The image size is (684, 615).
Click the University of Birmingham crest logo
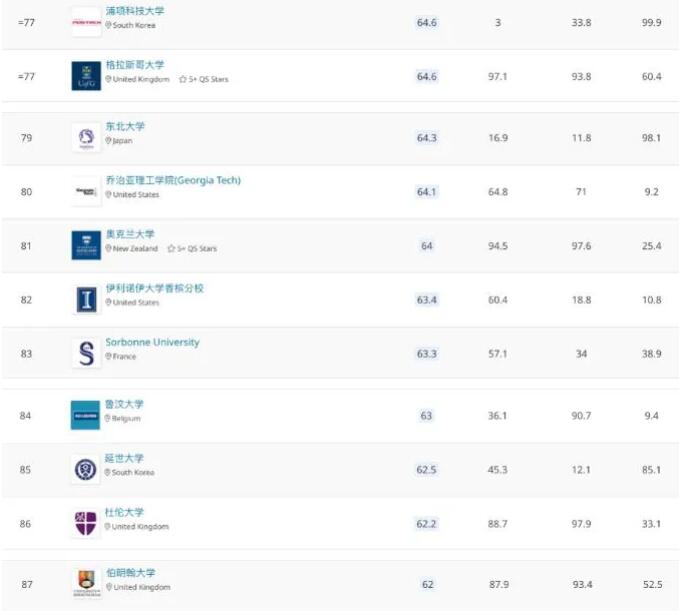[86, 584]
